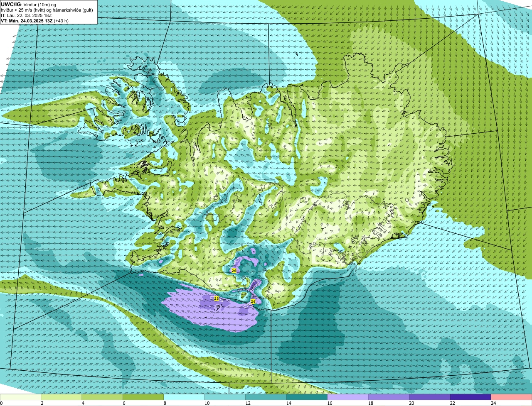Click the 'hviður > 25 m/s' legend line

(x=47, y=10)
